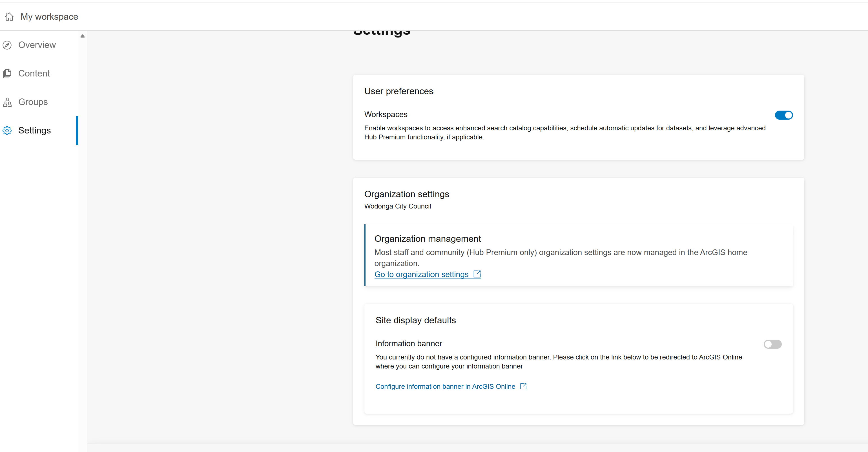Click the home icon beside My workspace
The width and height of the screenshot is (868, 452).
coord(9,16)
